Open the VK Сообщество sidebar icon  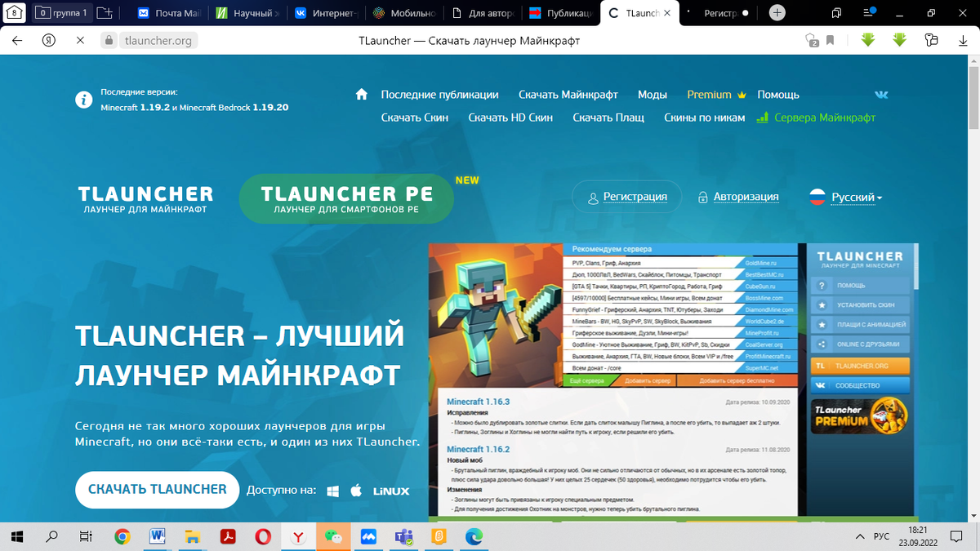821,385
